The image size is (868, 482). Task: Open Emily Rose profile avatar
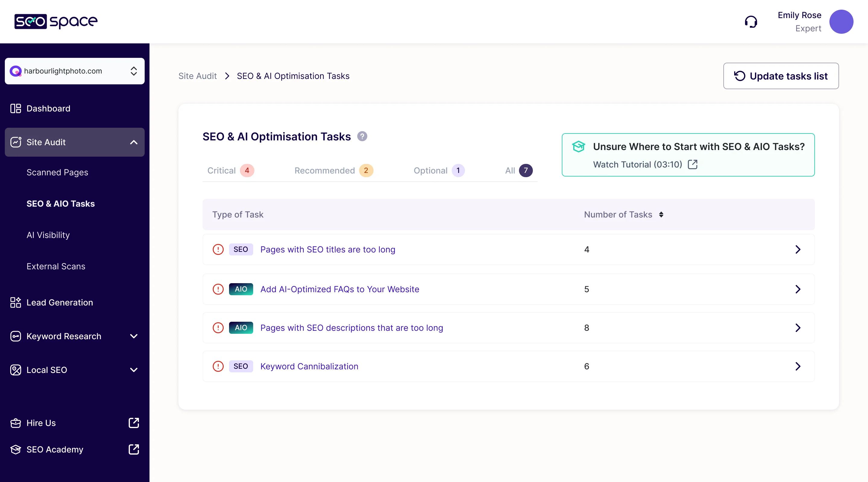click(841, 22)
